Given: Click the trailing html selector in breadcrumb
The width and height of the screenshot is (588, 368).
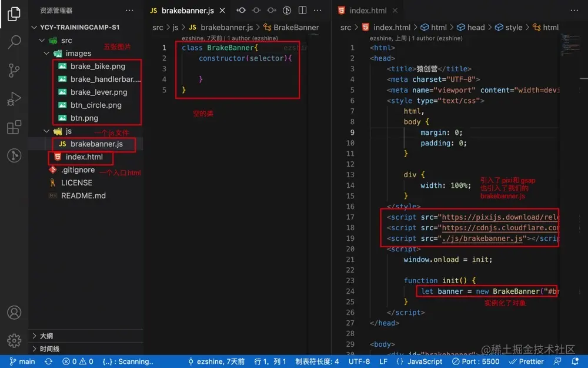Looking at the screenshot, I should click(546, 28).
